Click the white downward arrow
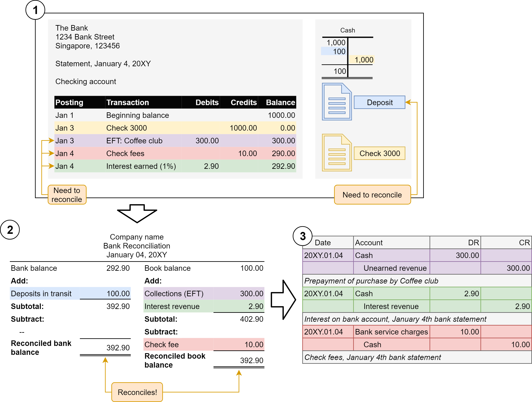This screenshot has height=402, width=532. 137,213
